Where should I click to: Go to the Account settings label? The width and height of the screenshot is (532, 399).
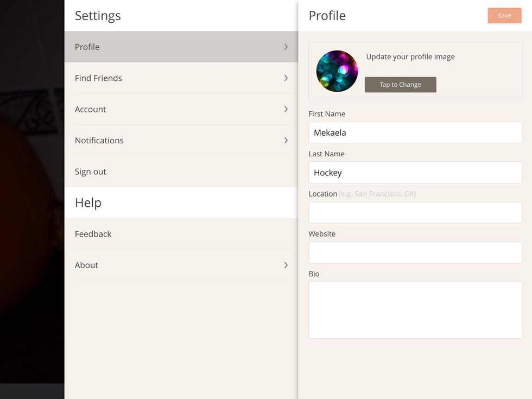click(90, 109)
